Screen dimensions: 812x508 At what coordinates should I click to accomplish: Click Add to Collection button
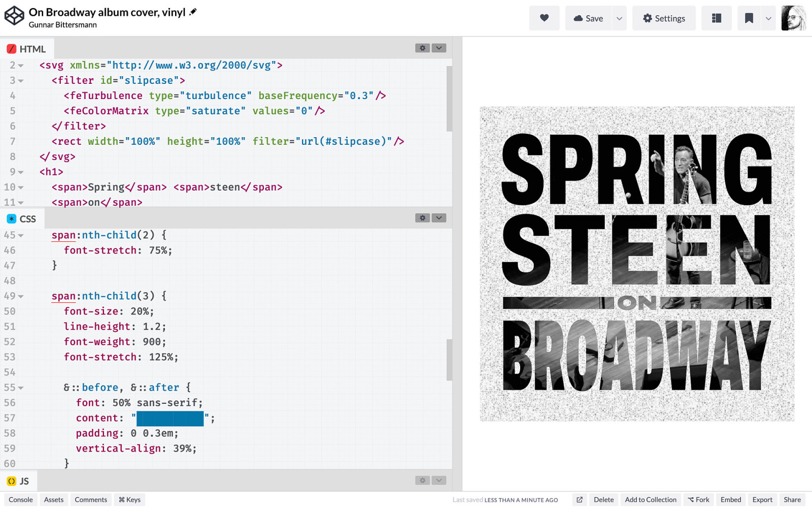tap(651, 500)
